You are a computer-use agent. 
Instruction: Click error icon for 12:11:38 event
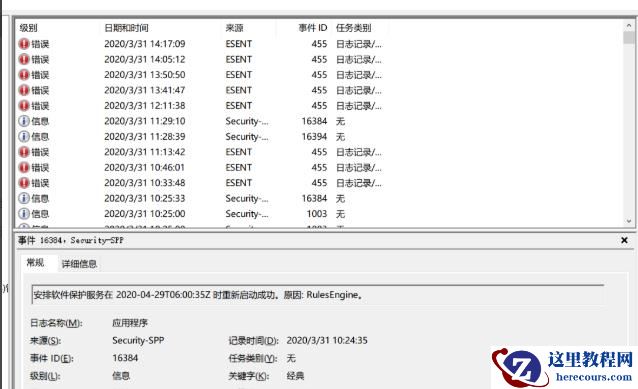tap(24, 106)
